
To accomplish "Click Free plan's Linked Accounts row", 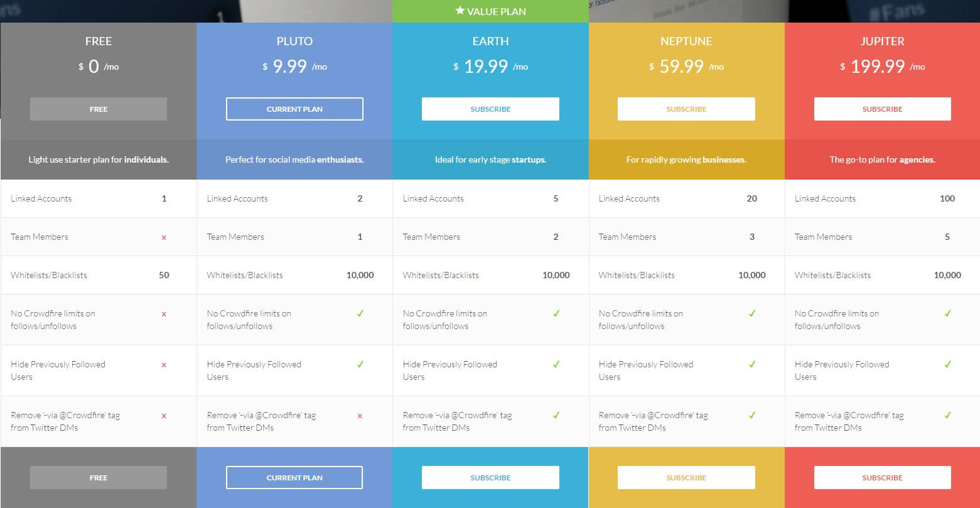I will point(98,198).
